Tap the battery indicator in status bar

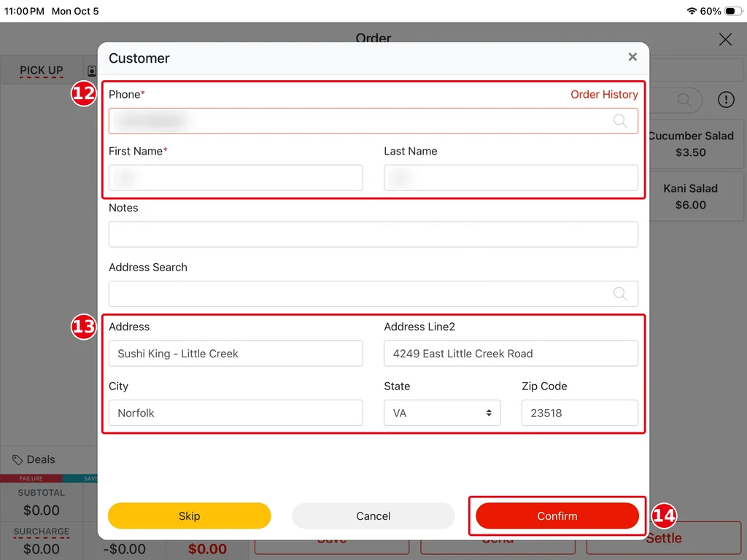point(732,11)
